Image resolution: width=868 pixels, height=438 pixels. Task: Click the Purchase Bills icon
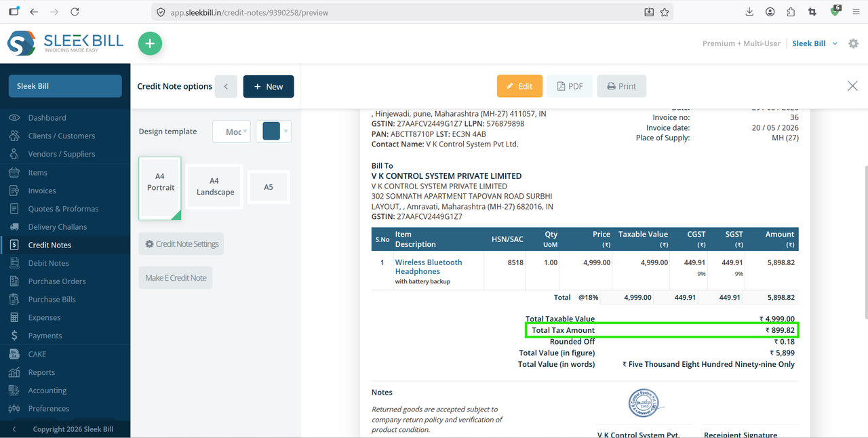tap(14, 300)
